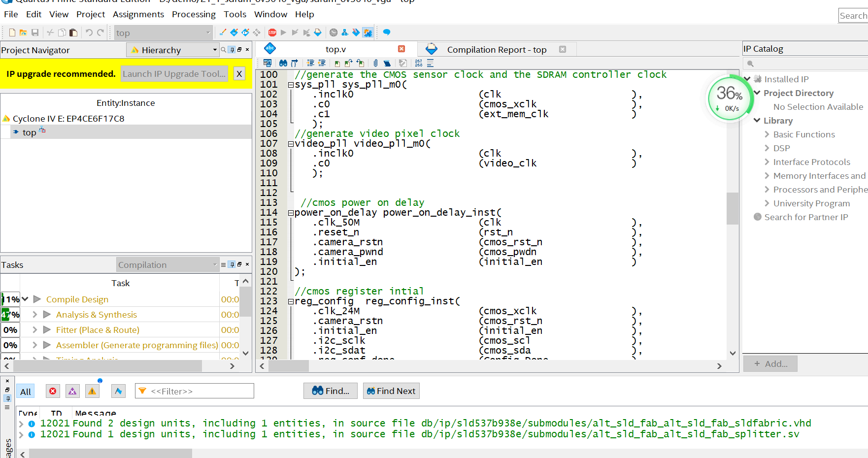Click the Open file folder icon

click(x=23, y=33)
